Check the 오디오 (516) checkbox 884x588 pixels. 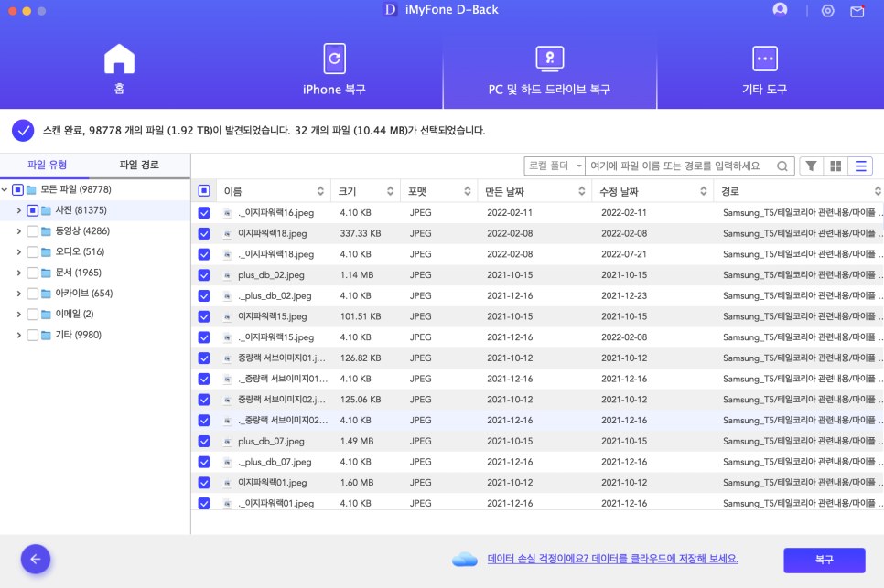(33, 251)
